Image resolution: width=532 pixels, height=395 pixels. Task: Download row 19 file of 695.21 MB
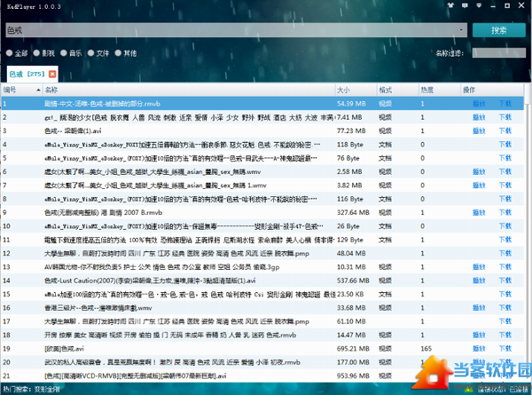pos(505,349)
